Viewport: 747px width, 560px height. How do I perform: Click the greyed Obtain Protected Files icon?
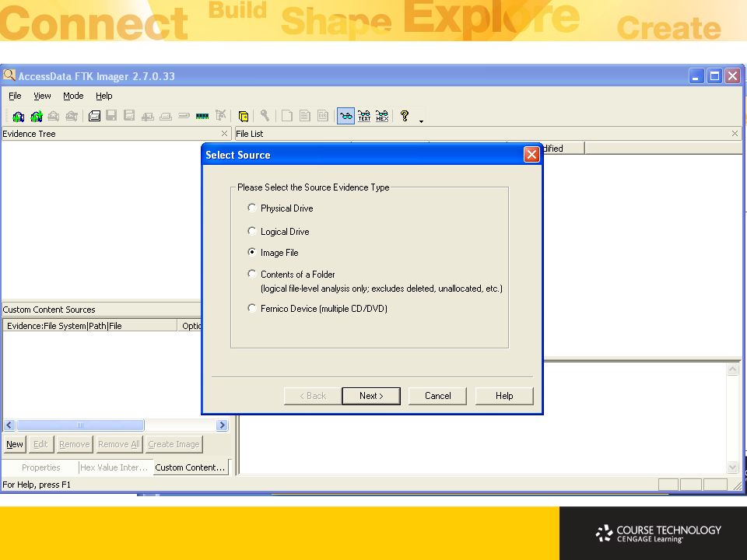pyautogui.click(x=220, y=116)
